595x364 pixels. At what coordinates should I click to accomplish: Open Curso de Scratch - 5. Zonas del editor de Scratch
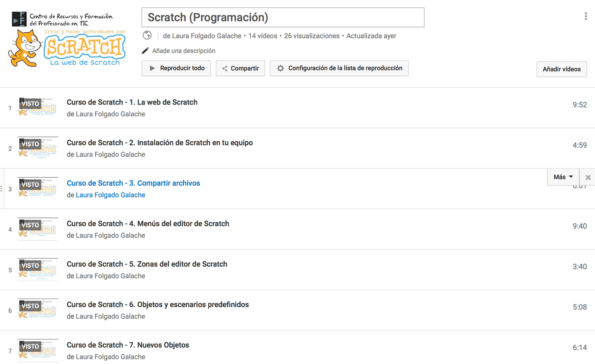147,264
